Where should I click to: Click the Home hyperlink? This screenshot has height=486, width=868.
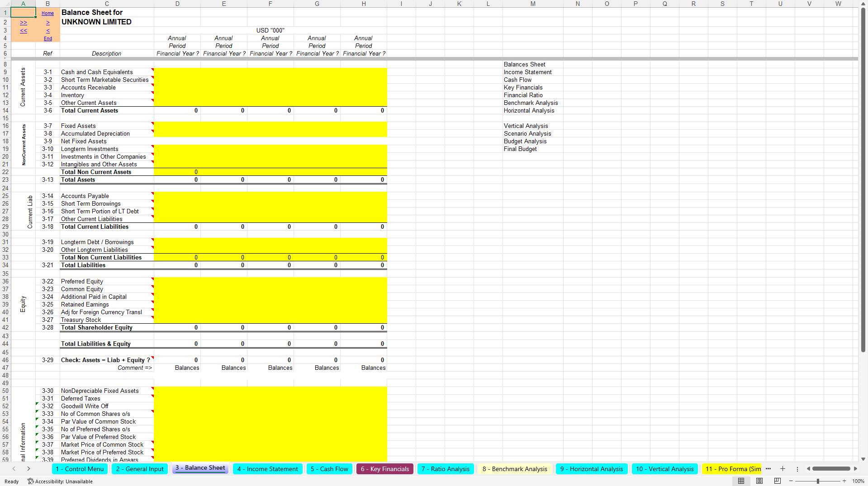click(x=47, y=13)
